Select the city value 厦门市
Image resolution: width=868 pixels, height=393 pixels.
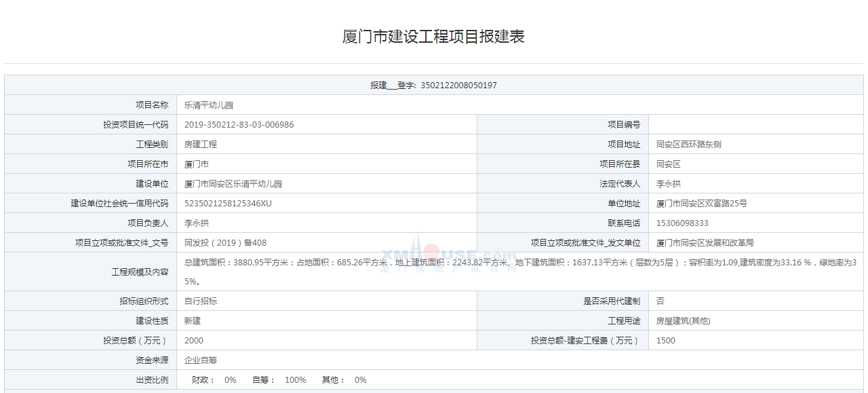point(197,164)
